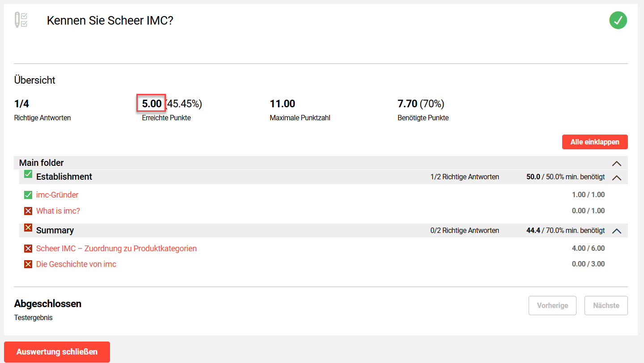Click the Kennen Sie Scheer IMC? title
The image size is (644, 363).
click(110, 21)
